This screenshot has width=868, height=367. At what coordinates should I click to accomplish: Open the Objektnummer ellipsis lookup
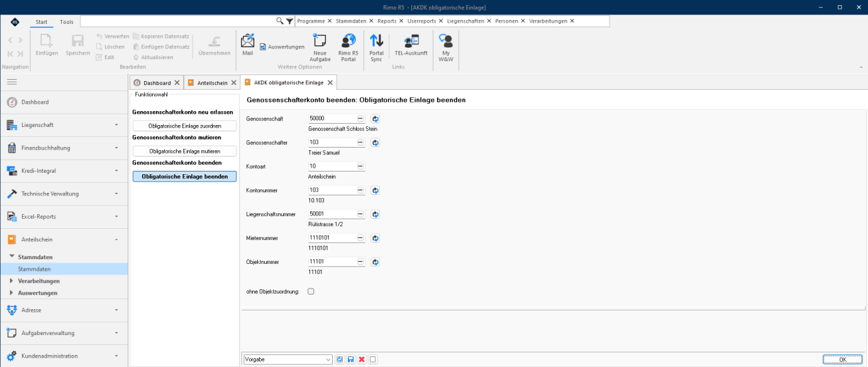click(361, 262)
